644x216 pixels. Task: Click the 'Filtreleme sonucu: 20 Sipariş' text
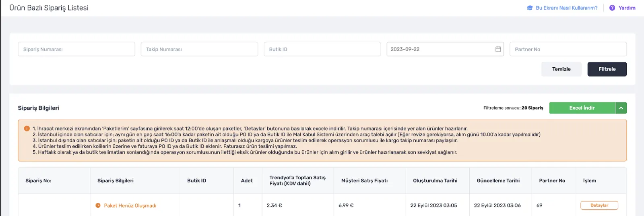tap(513, 108)
